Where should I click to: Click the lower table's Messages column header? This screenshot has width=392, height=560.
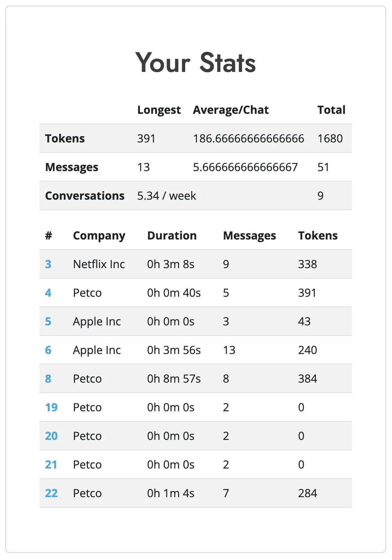(x=249, y=236)
